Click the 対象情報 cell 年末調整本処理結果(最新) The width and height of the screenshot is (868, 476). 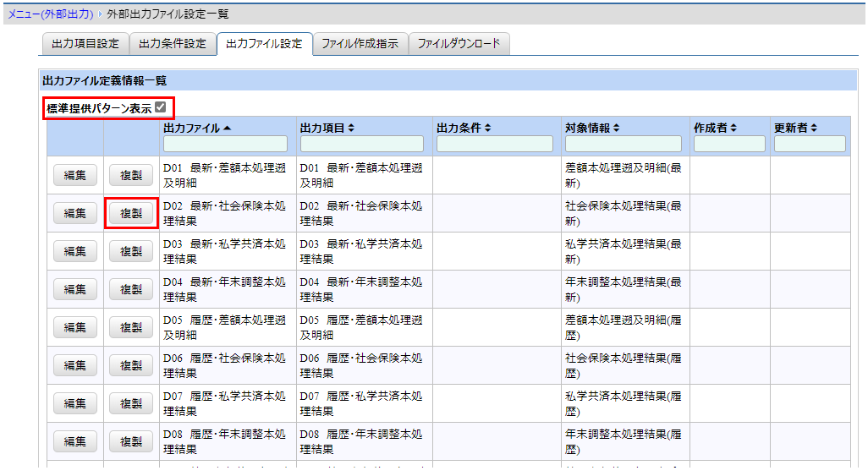(x=625, y=289)
